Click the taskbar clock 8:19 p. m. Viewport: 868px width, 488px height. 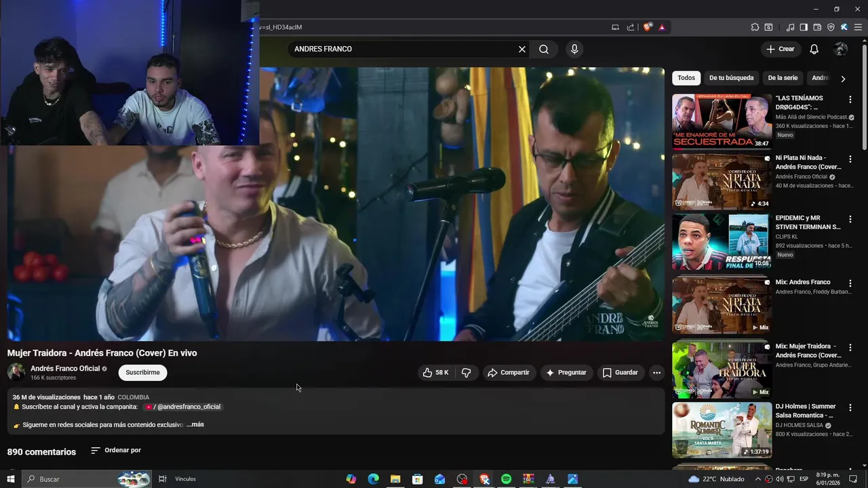[827, 479]
